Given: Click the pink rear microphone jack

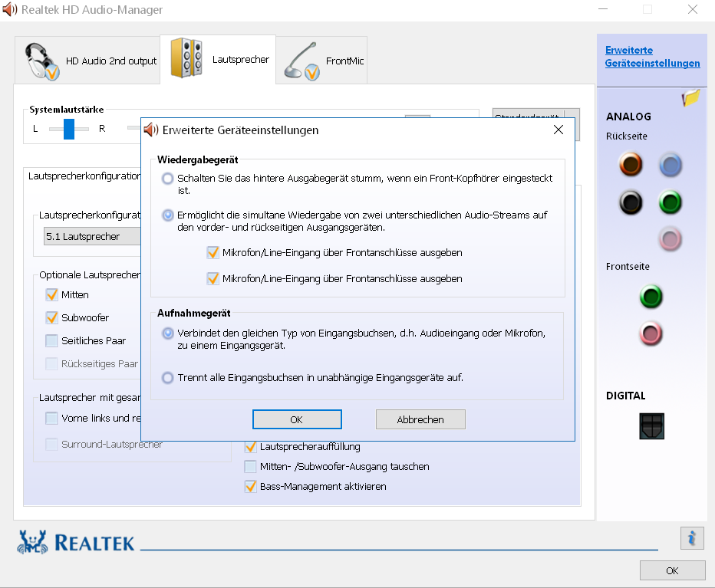Looking at the screenshot, I should click(671, 239).
